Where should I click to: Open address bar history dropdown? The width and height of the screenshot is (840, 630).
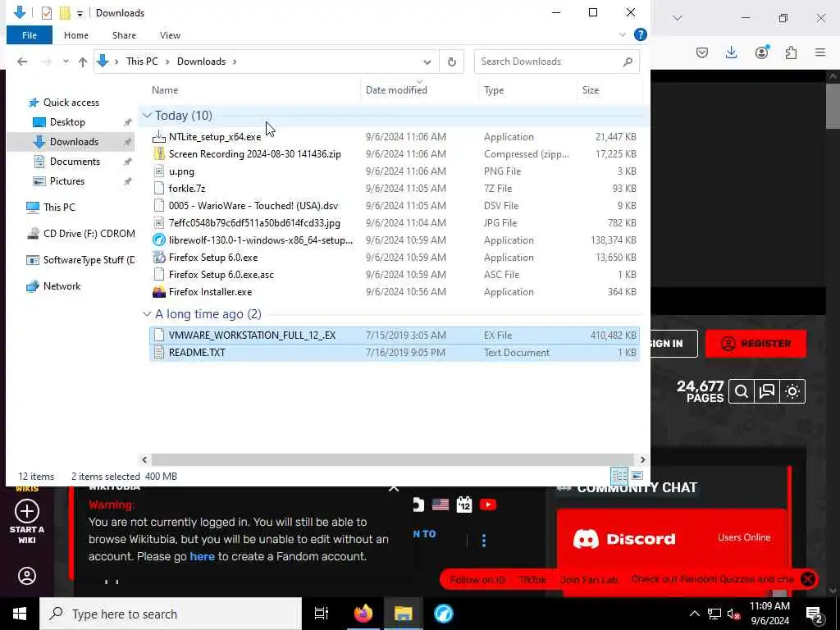point(427,62)
